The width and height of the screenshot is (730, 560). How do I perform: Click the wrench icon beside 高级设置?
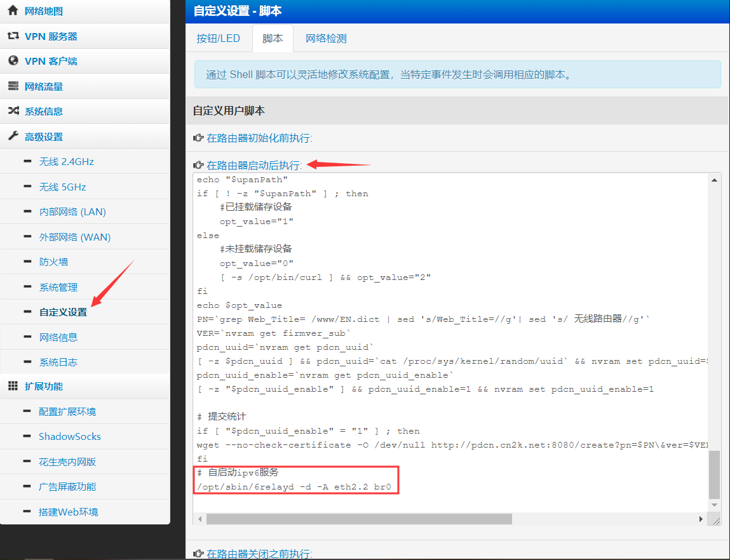(13, 137)
